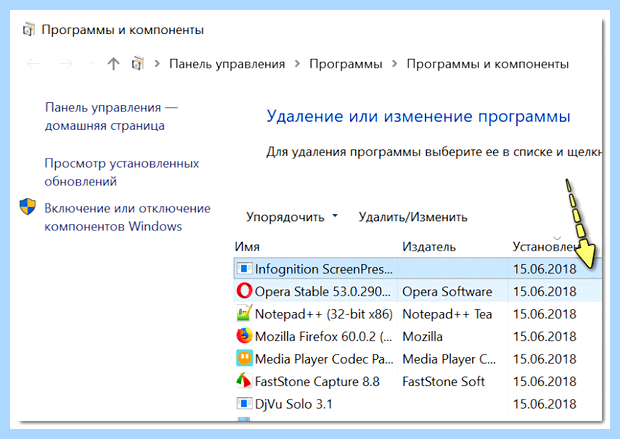
Task: Click Notepad++ Tea publisher cell
Action: (x=447, y=314)
